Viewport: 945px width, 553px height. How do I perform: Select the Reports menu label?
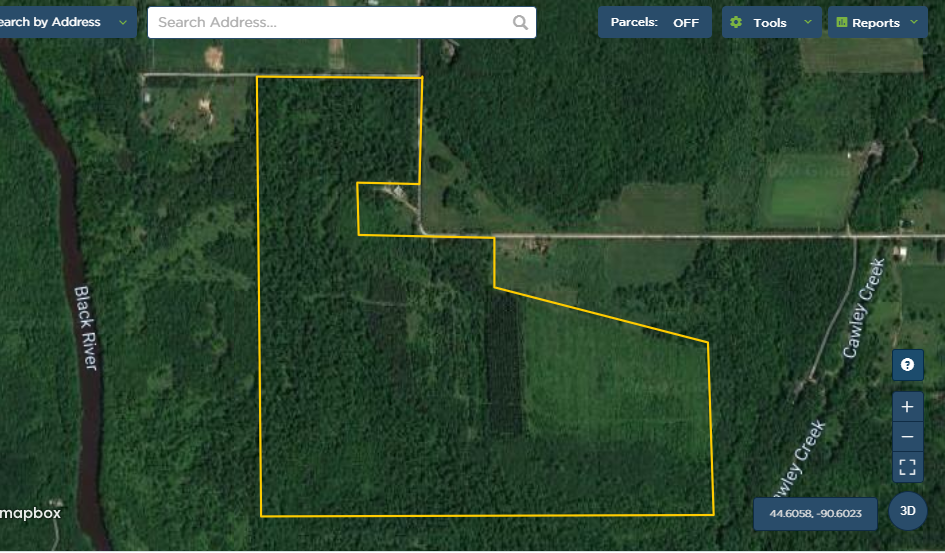[x=876, y=23]
